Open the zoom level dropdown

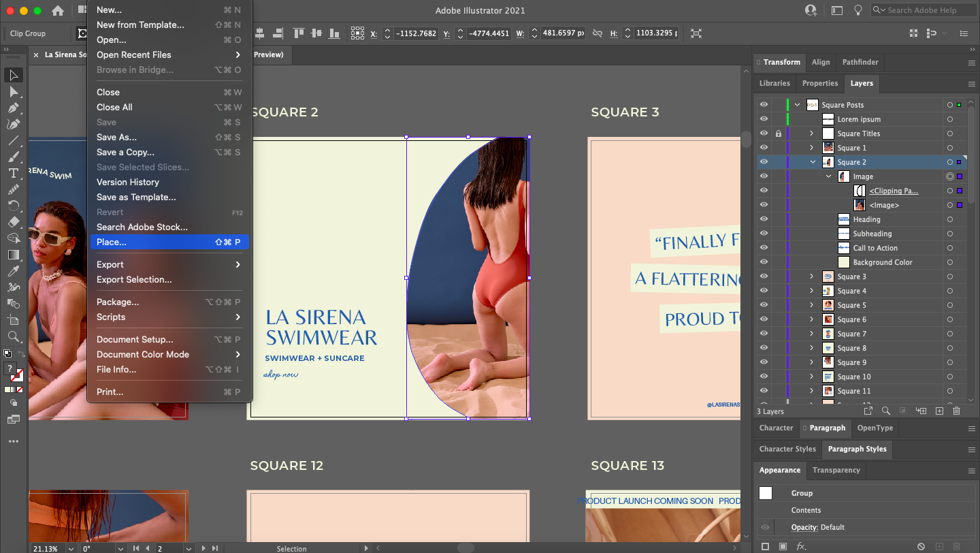click(69, 548)
